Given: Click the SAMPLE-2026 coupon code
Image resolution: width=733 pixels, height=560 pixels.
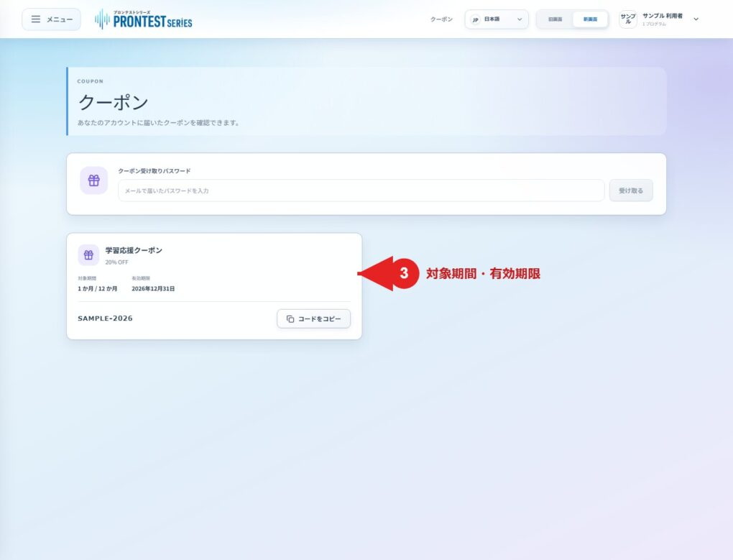Looking at the screenshot, I should [105, 318].
